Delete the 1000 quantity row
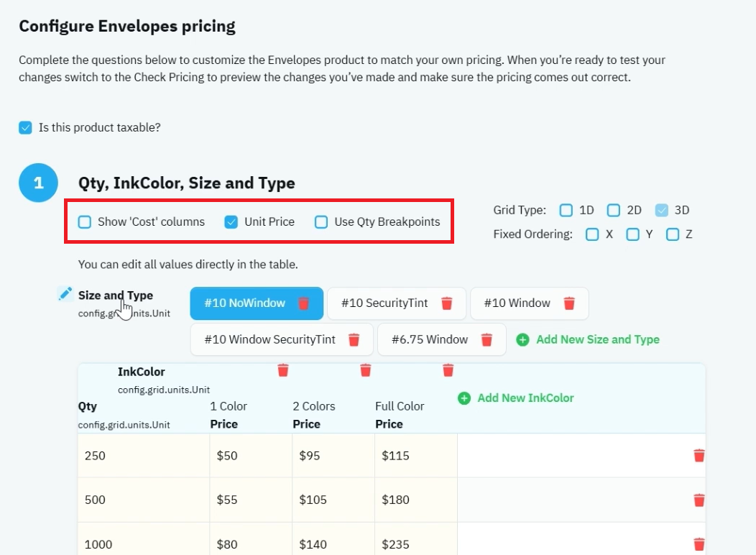Viewport: 756px width, 555px height. tap(699, 544)
